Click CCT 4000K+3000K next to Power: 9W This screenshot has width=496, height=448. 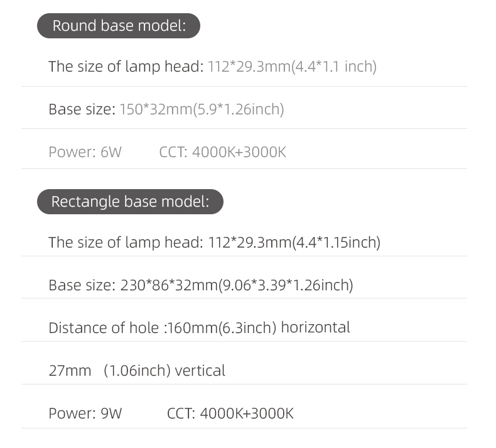pos(230,413)
